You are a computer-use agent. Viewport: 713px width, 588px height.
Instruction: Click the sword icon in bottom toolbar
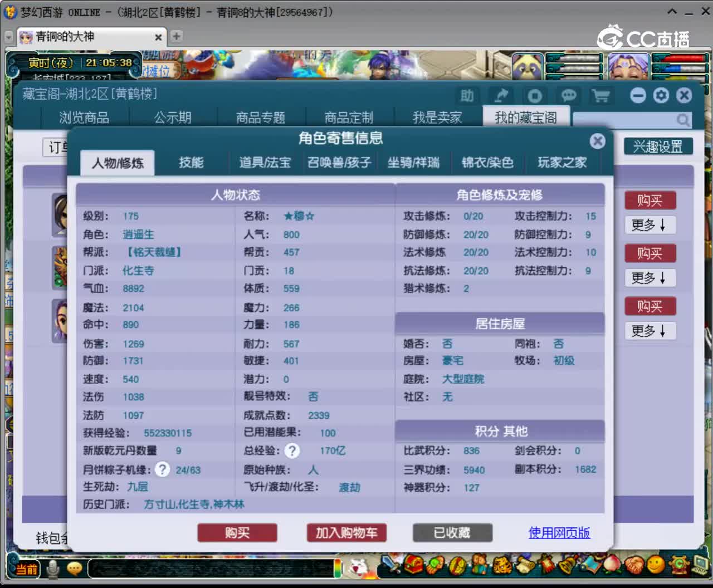pos(392,566)
